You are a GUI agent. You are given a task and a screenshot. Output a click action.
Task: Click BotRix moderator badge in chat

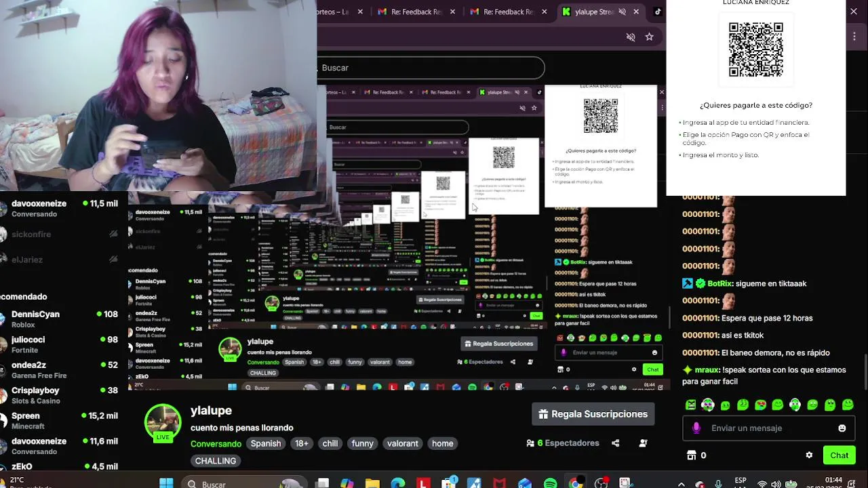pos(701,283)
